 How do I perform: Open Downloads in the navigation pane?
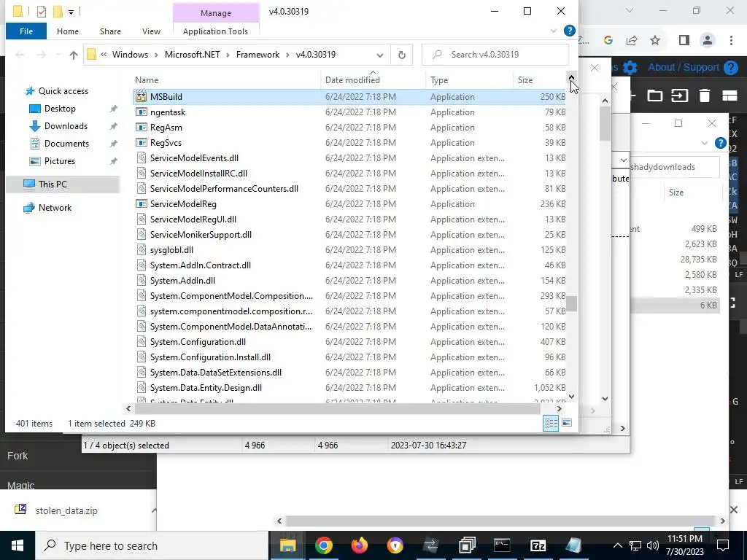tap(66, 126)
